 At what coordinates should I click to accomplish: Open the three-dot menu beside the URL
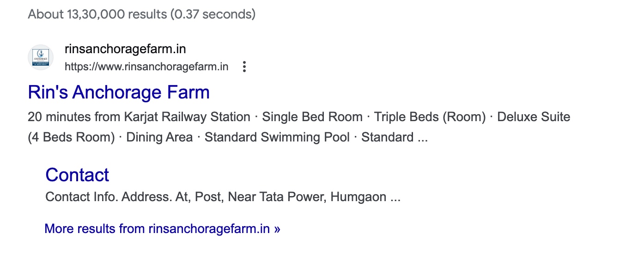point(244,67)
